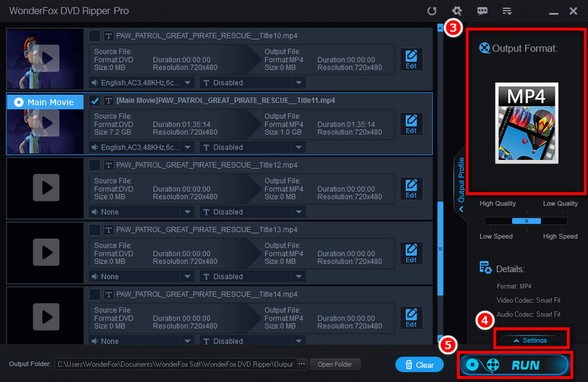Click the refresh/reload icon in title bar
588x382 pixels.
432,11
